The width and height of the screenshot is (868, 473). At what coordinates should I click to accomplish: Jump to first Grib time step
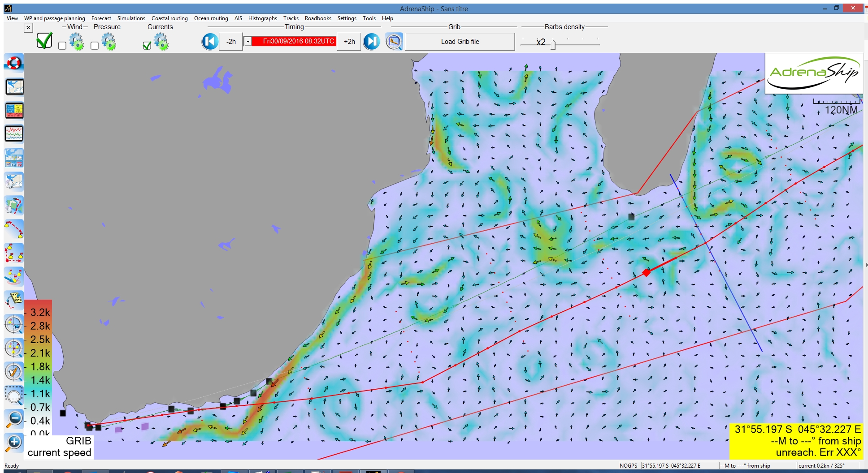click(x=210, y=42)
